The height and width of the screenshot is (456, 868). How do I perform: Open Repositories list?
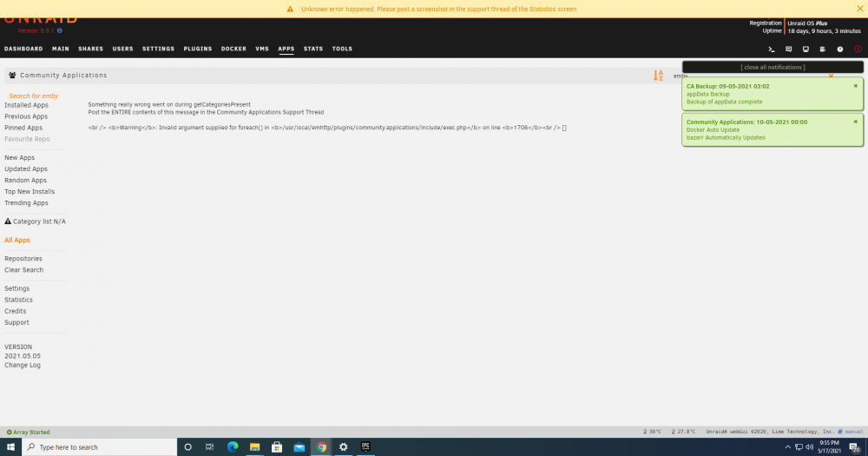coord(23,259)
